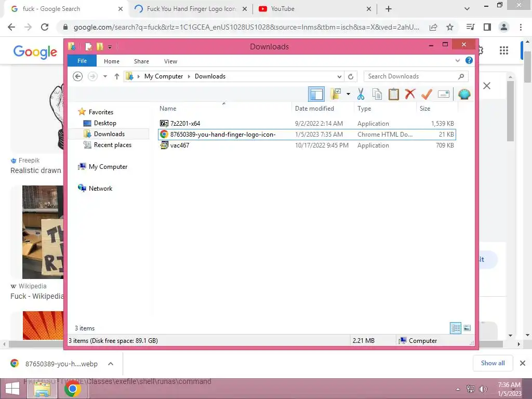Refresh the Downloads folder
532x399 pixels.
pos(351,76)
